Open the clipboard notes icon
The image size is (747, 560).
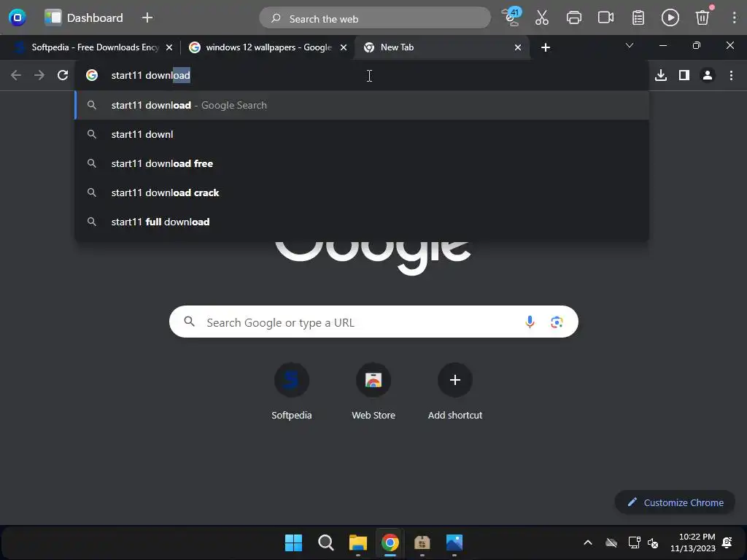638,17
